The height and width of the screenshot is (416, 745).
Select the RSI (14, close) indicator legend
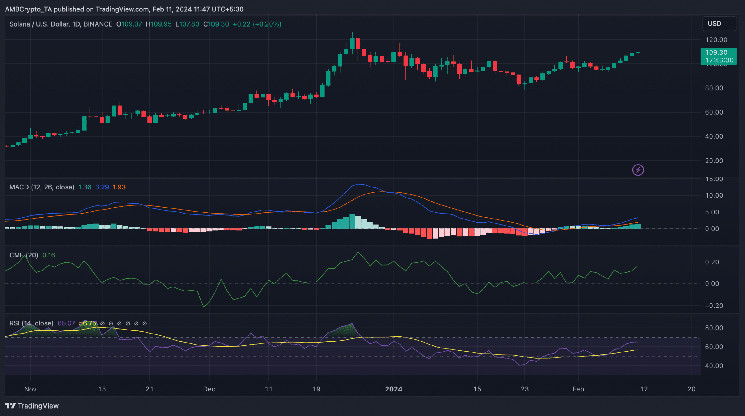(31, 323)
